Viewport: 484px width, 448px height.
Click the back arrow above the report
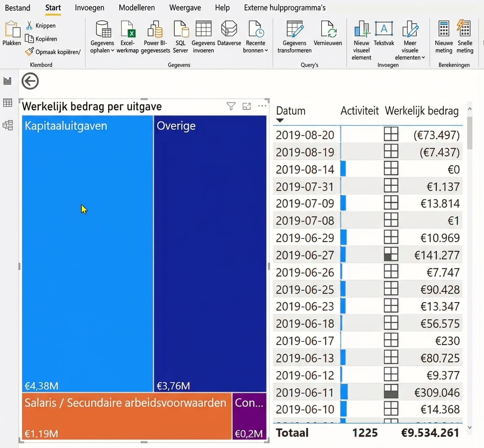point(30,81)
